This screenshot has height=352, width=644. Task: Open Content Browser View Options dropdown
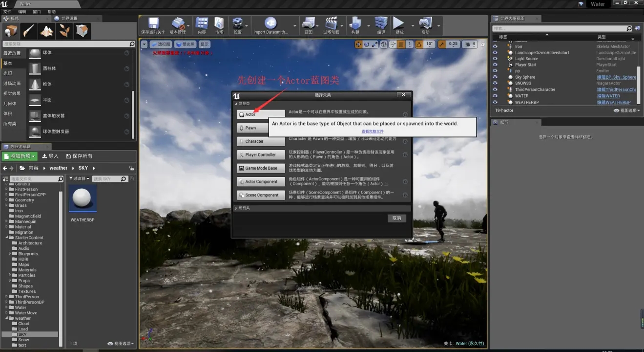tap(121, 344)
